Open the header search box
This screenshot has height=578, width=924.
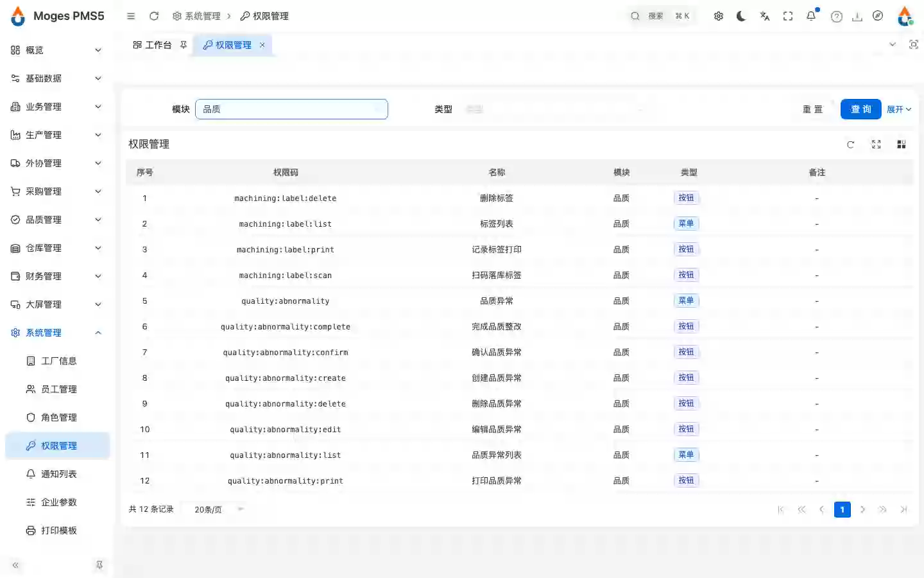660,16
